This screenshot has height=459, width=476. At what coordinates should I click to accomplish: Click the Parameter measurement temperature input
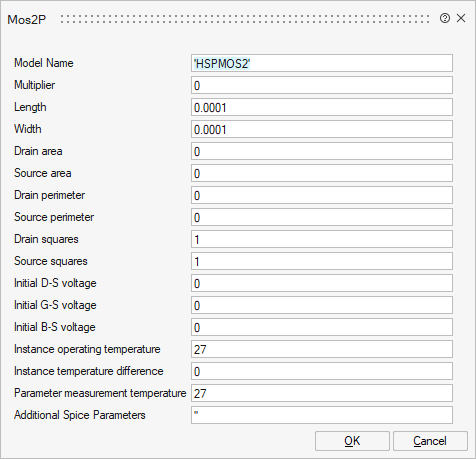pos(322,393)
